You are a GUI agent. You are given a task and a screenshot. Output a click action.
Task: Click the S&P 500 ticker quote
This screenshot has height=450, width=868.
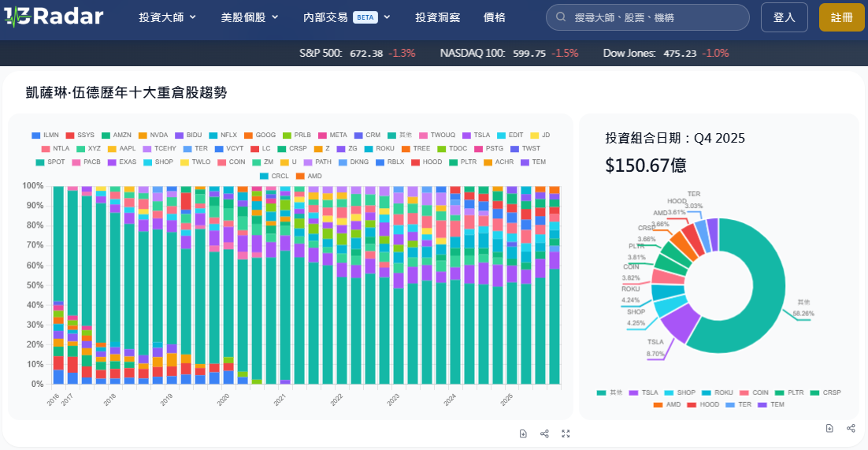[358, 54]
